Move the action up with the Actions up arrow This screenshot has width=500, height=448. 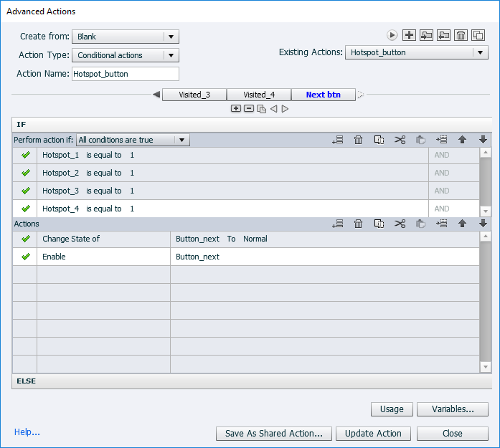pyautogui.click(x=463, y=224)
